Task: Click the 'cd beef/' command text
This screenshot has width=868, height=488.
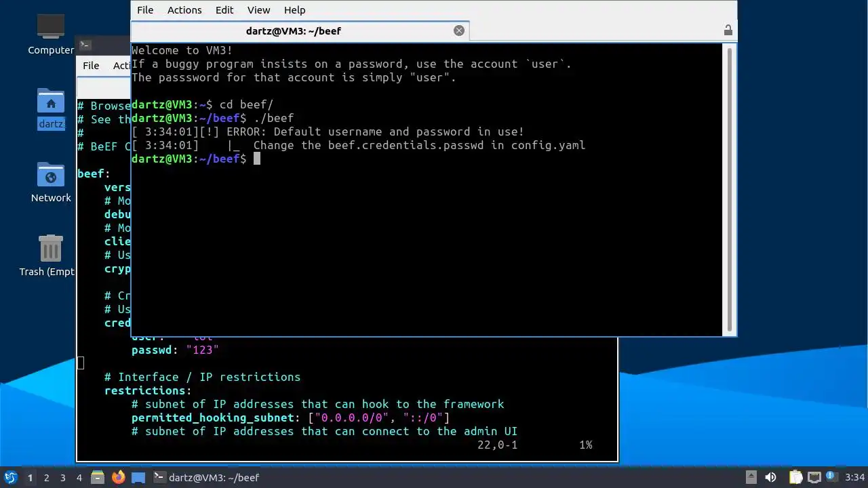Action: pyautogui.click(x=246, y=104)
